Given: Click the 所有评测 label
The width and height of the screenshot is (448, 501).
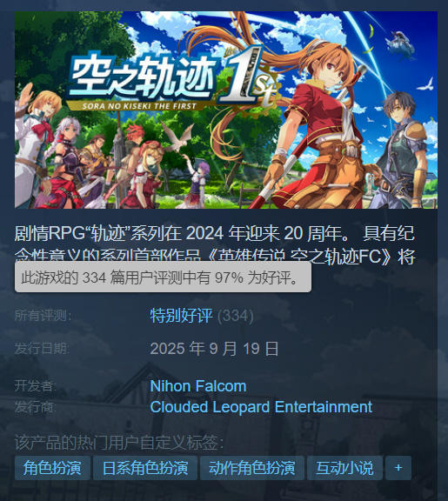Looking at the screenshot, I should tap(43, 316).
